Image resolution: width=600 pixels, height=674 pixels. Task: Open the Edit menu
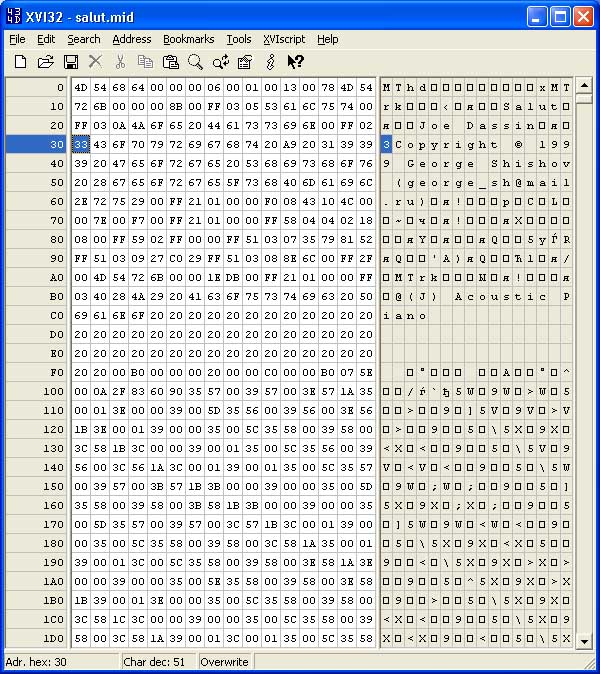46,39
